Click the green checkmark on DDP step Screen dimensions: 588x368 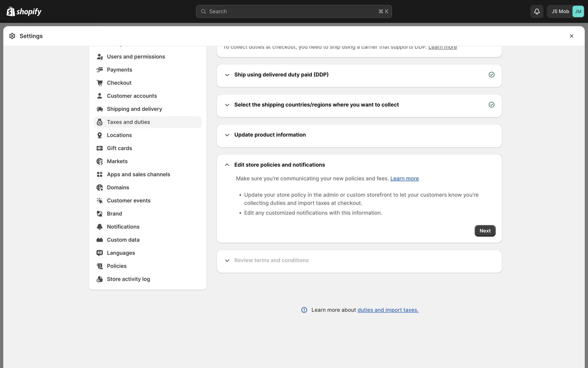tap(491, 75)
